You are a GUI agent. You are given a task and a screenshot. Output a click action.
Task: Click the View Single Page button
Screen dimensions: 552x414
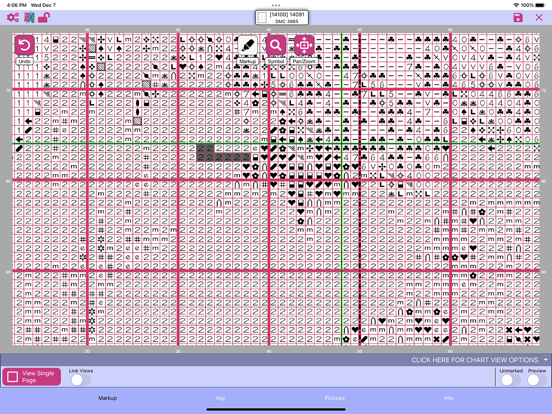click(32, 377)
